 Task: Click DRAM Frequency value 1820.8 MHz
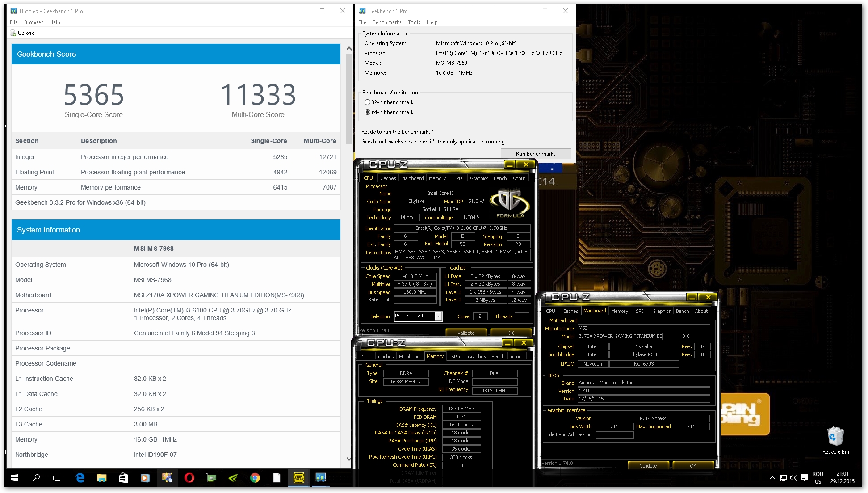point(461,409)
